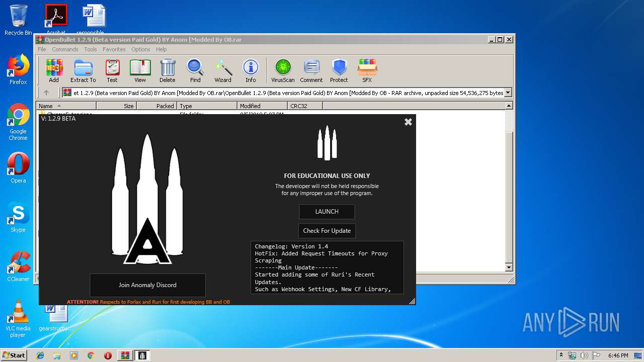The width and height of the screenshot is (644, 362).
Task: Select the Opera desktop shortcut
Action: tap(18, 168)
